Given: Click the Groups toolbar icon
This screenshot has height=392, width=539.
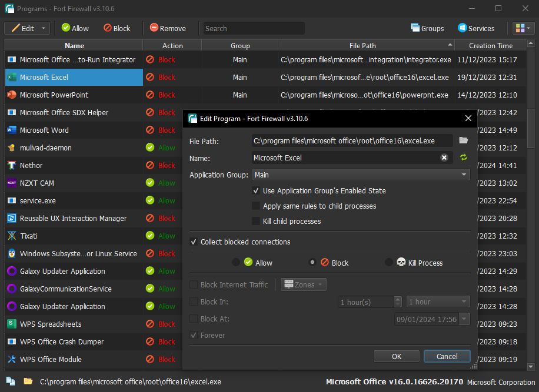Looking at the screenshot, I should [x=427, y=28].
